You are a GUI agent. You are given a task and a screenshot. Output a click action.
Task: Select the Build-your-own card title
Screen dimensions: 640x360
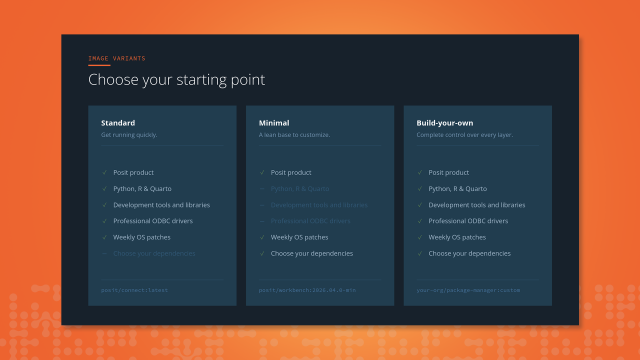tap(445, 123)
